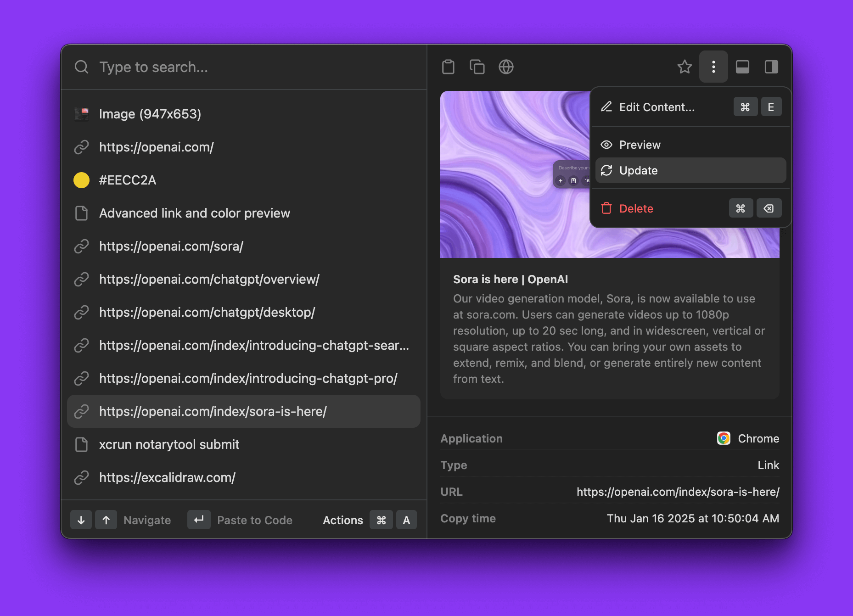This screenshot has height=616, width=853.
Task: Select the chatgpt/overview link entry
Action: point(244,279)
